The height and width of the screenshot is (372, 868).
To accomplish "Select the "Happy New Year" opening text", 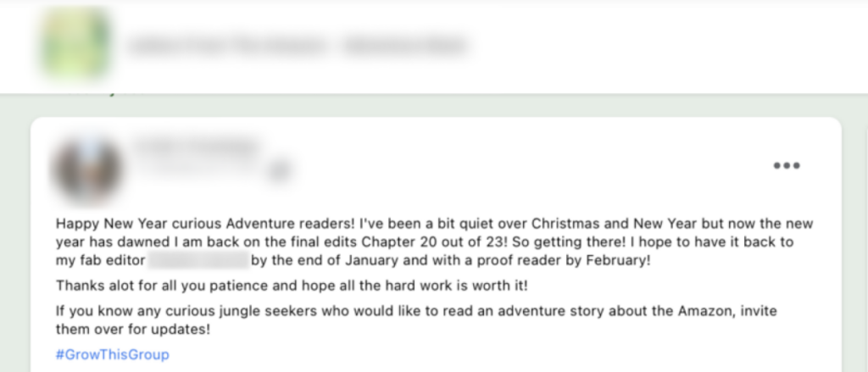I will (x=112, y=224).
